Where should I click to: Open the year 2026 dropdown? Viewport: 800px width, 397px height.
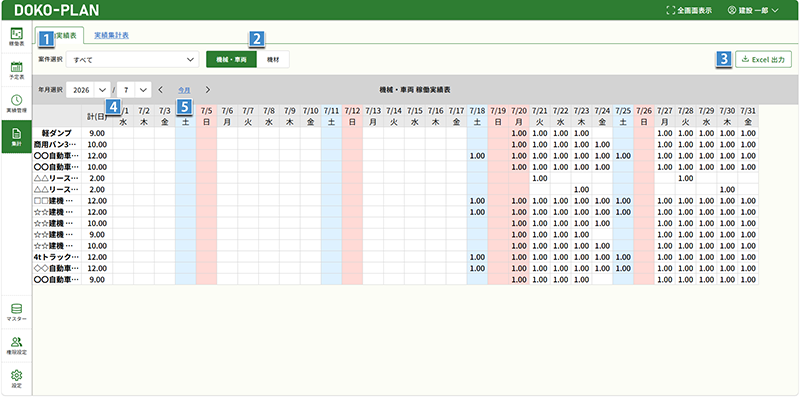pos(88,90)
